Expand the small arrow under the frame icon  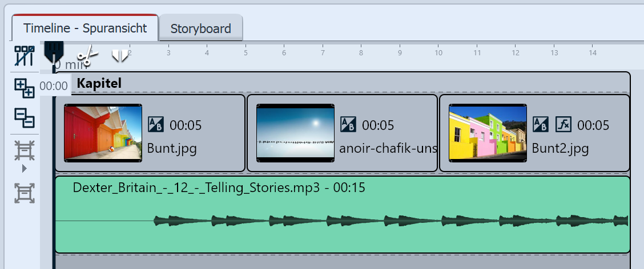24,169
